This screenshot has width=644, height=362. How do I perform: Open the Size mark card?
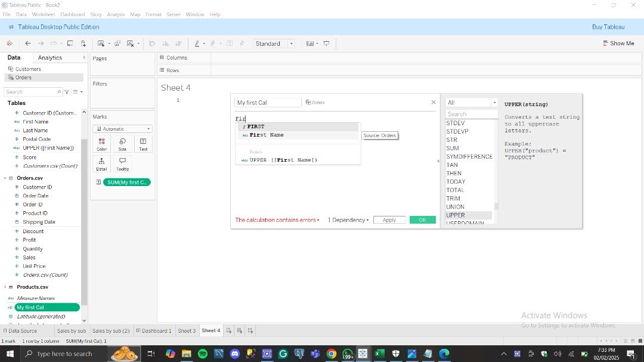(122, 144)
